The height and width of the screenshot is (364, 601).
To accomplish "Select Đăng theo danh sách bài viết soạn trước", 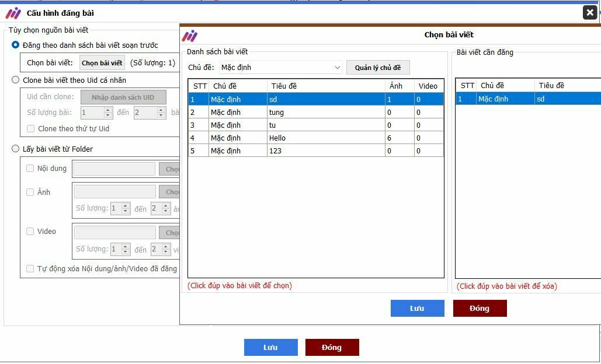I will [x=16, y=45].
